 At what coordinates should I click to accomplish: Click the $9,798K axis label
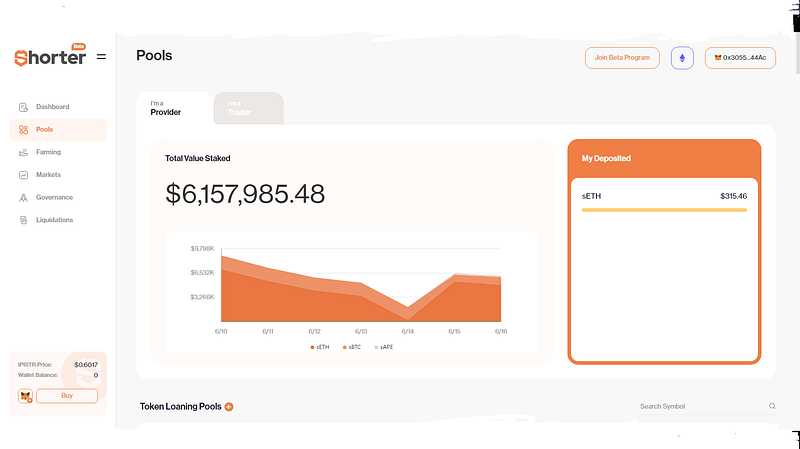tap(203, 248)
